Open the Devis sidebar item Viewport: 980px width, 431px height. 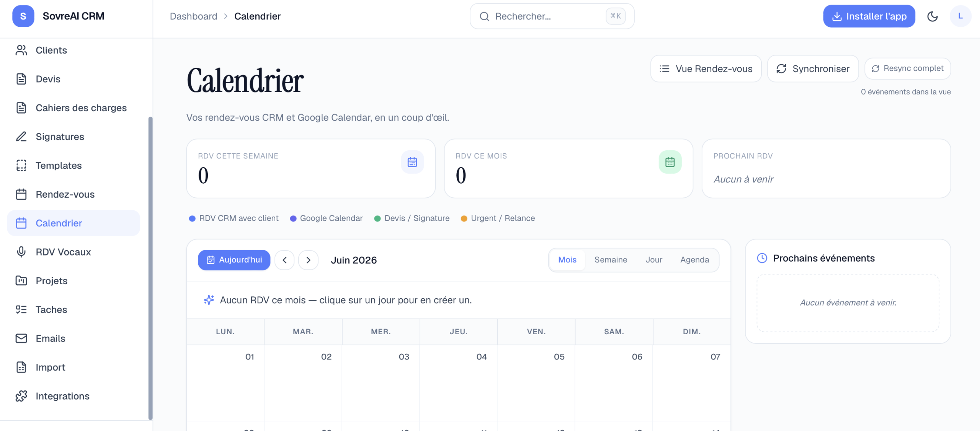click(73, 79)
